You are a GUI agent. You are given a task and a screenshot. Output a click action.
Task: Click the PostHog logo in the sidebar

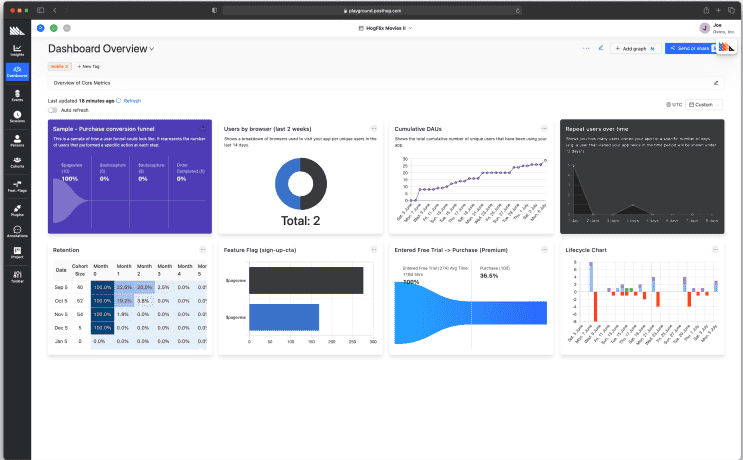[x=17, y=31]
